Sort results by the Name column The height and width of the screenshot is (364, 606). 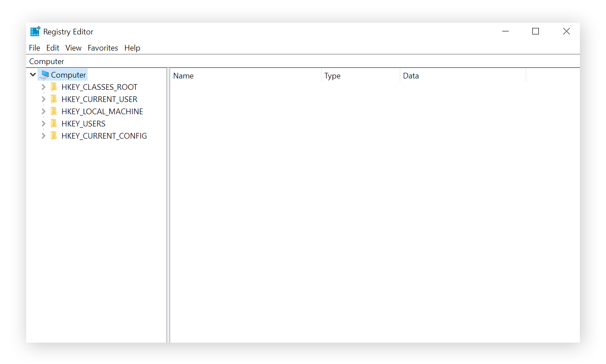click(218, 75)
